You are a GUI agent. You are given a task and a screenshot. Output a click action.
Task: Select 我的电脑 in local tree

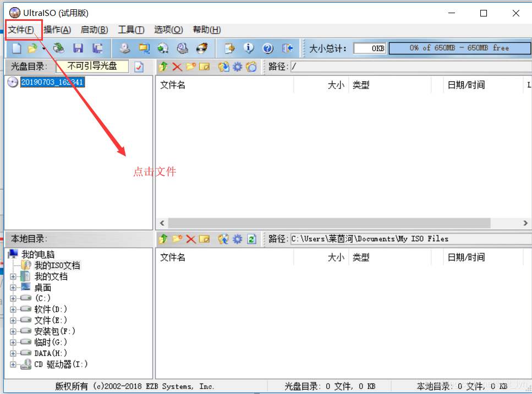(37, 254)
